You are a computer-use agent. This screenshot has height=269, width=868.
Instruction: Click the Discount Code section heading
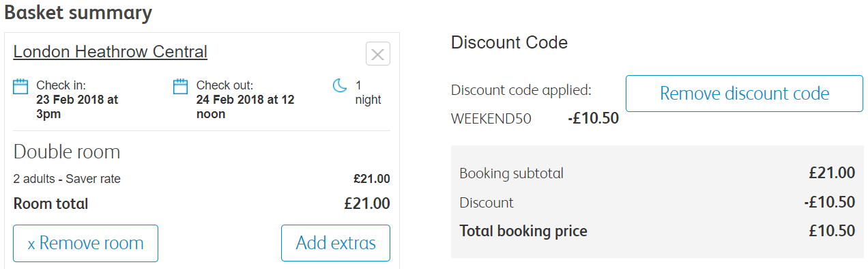(509, 42)
